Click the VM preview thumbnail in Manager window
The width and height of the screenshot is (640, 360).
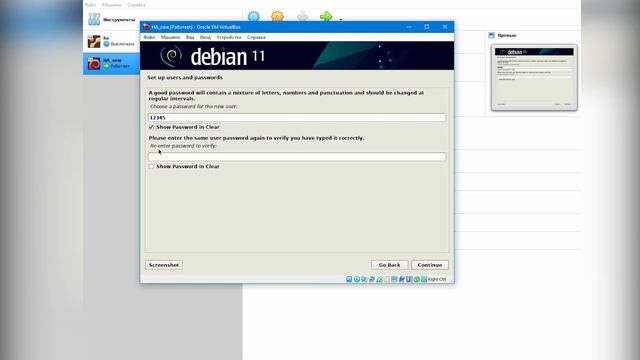click(x=534, y=78)
